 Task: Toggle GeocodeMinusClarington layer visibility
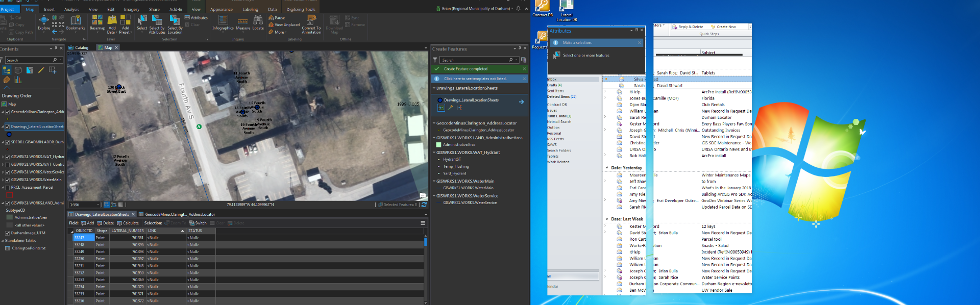point(8,112)
